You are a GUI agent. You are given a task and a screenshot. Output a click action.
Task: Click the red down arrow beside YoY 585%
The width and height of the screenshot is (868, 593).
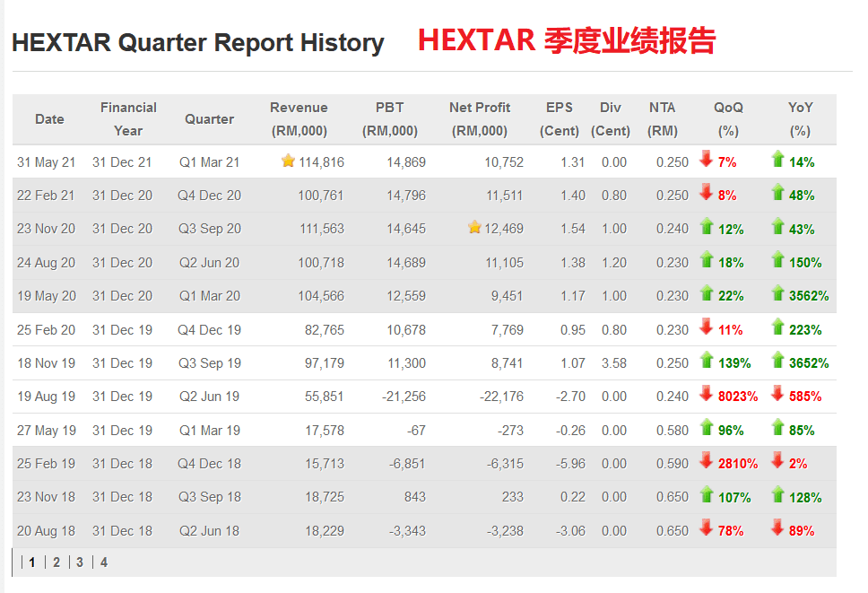coord(777,393)
